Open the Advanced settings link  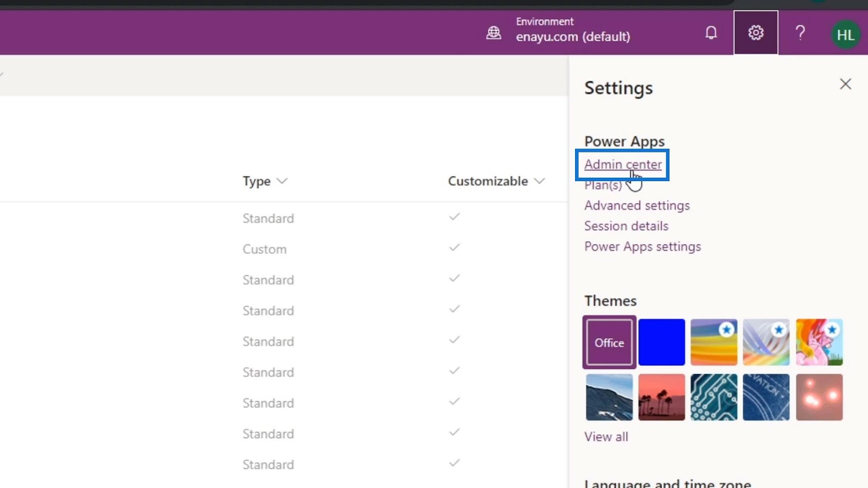637,206
